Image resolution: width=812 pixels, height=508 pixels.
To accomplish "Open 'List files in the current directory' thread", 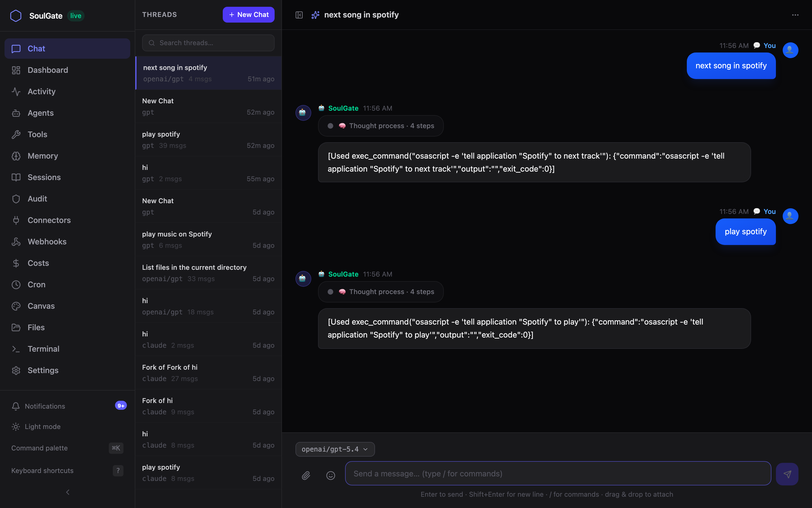I will point(208,273).
